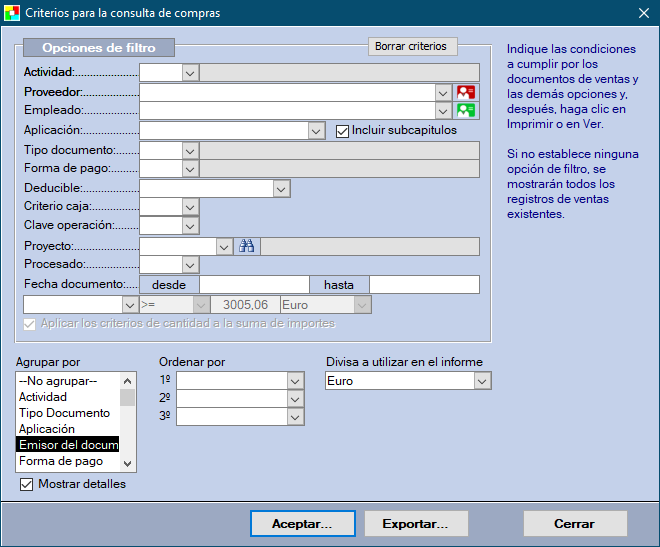Open the first Ordenar por dropdown

(x=294, y=381)
